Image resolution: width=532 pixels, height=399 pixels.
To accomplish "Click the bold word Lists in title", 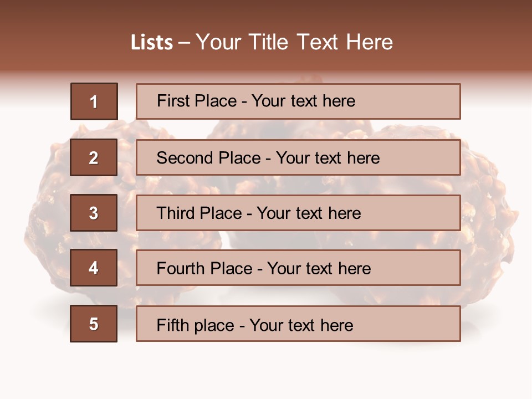I will [152, 43].
